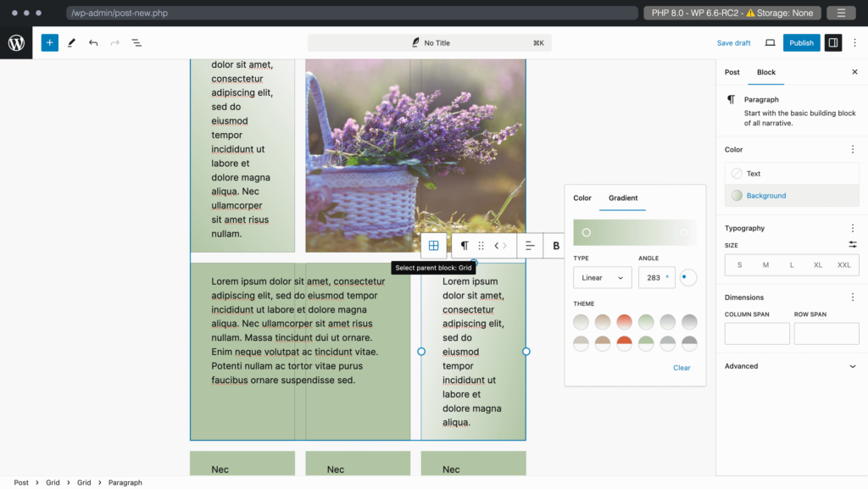Open the gradient Type Linear dropdown
Viewport: 868px width, 489px height.
(603, 278)
